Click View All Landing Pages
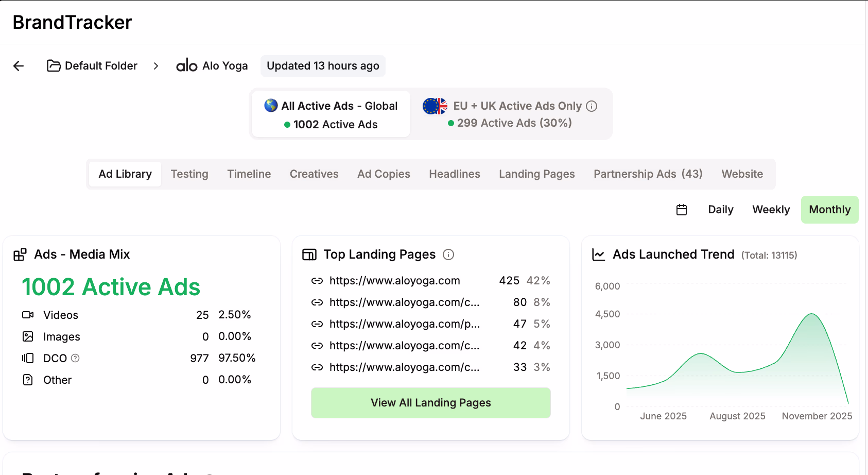This screenshot has width=868, height=475. click(430, 402)
